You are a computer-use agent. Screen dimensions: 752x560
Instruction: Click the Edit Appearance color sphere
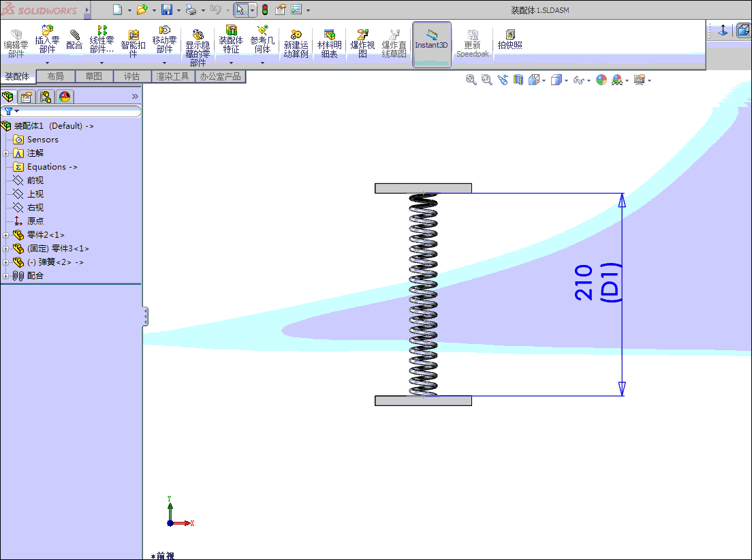601,80
